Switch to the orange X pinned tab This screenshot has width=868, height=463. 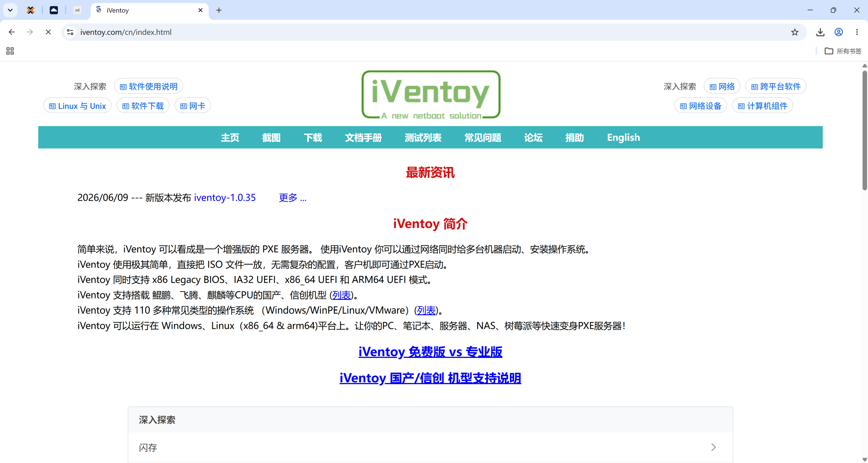tap(31, 10)
